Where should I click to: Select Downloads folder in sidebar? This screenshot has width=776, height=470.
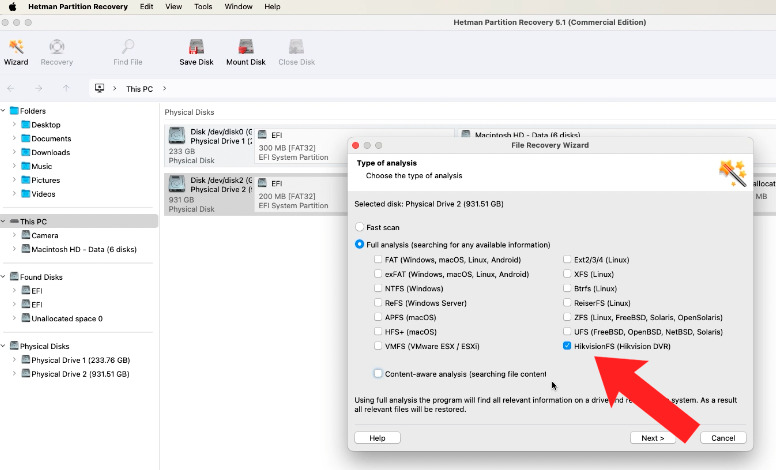pos(46,152)
